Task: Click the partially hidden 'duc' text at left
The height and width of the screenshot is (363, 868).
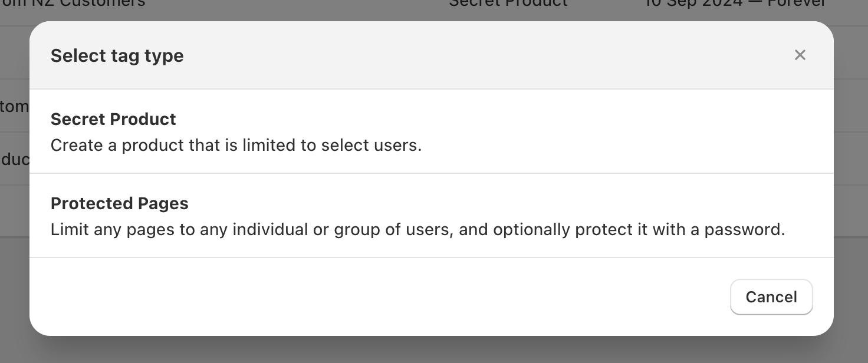Action: (x=15, y=159)
